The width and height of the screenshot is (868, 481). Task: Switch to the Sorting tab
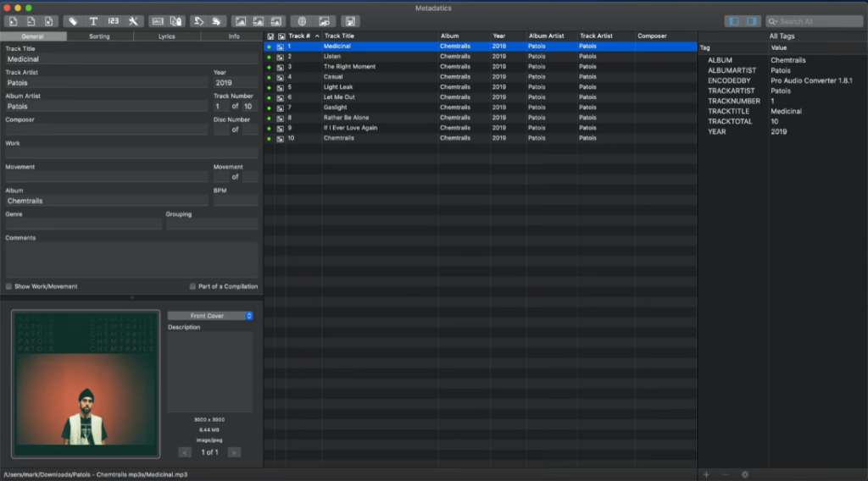pyautogui.click(x=100, y=36)
